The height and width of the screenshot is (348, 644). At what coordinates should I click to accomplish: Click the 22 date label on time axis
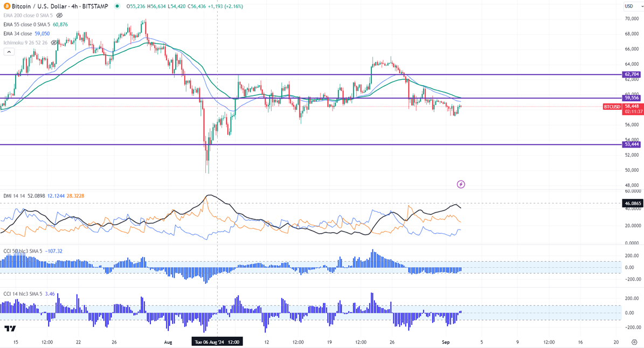click(79, 342)
